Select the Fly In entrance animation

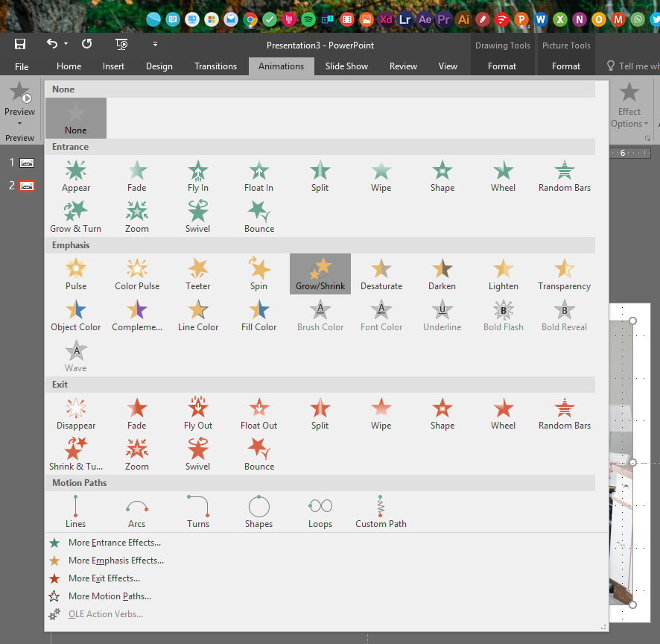pos(198,176)
